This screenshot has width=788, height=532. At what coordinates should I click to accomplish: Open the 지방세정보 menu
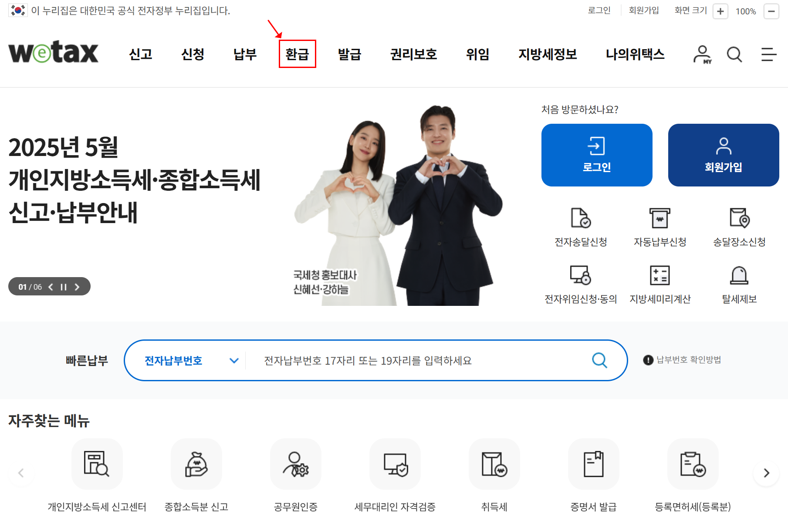(x=548, y=54)
